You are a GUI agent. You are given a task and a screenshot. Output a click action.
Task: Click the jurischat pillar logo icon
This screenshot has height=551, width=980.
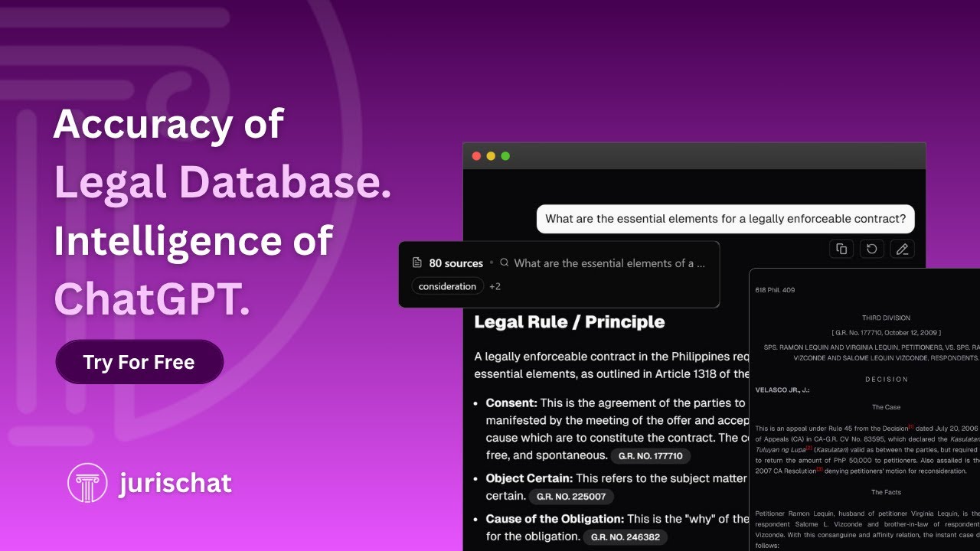coord(87,484)
